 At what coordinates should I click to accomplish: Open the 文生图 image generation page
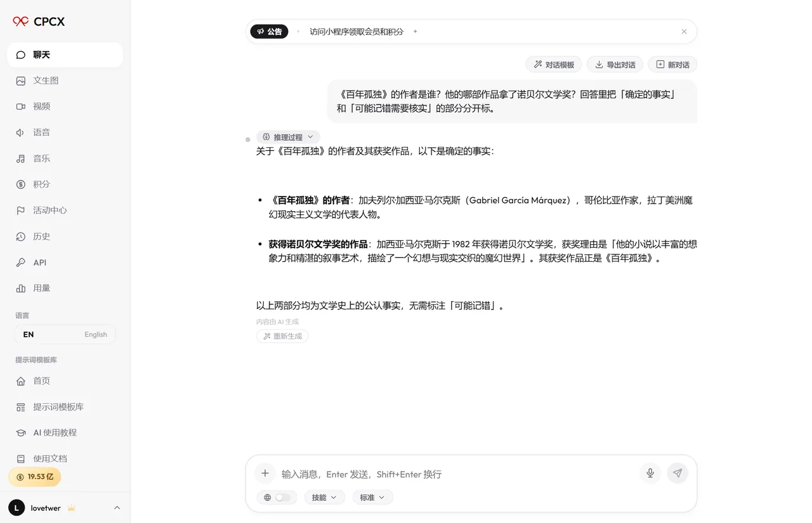pyautogui.click(x=65, y=81)
